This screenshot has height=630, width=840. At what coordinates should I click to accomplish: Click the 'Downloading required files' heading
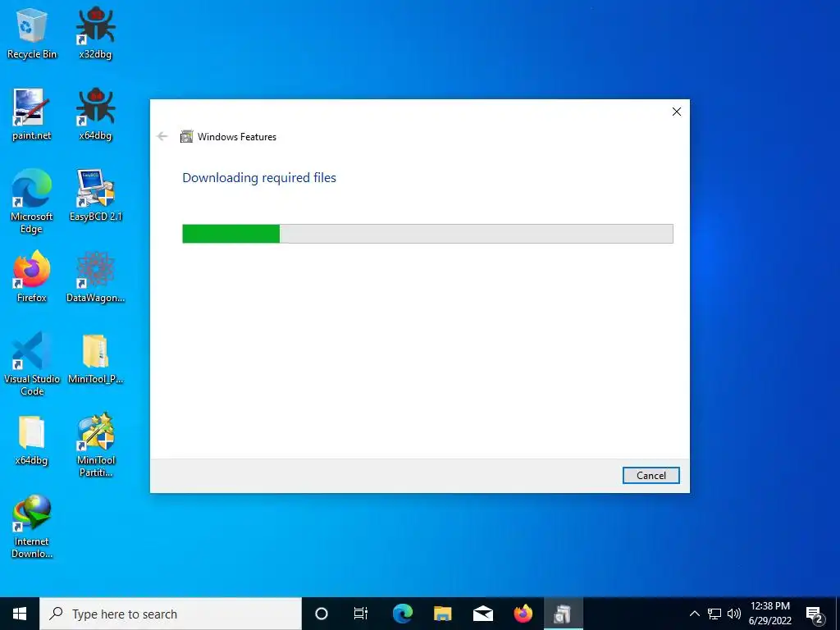coord(259,178)
